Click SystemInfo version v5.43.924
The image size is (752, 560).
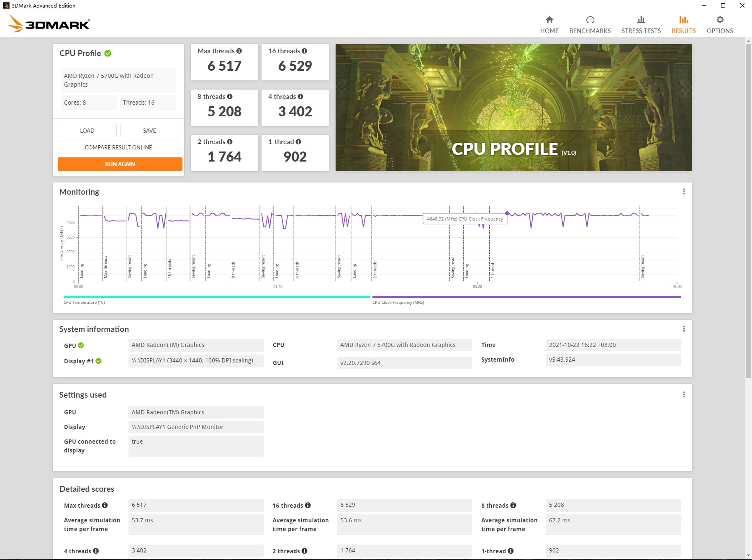613,360
